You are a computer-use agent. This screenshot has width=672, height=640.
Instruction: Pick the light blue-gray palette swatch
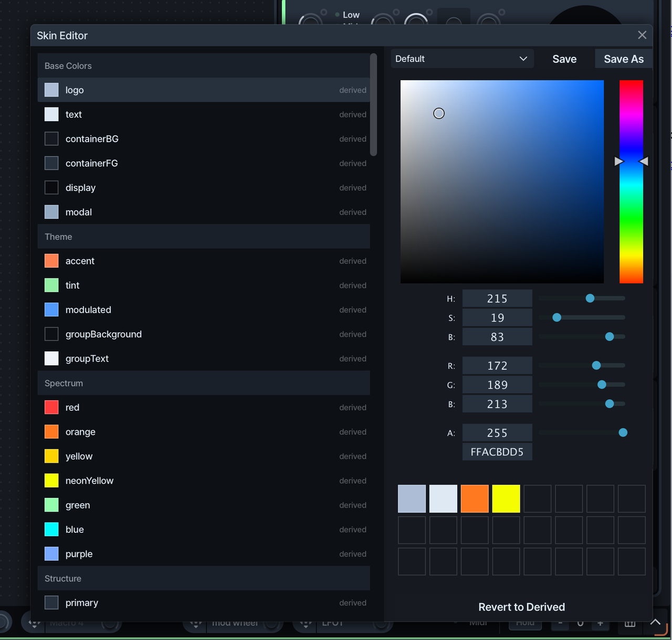tap(412, 498)
